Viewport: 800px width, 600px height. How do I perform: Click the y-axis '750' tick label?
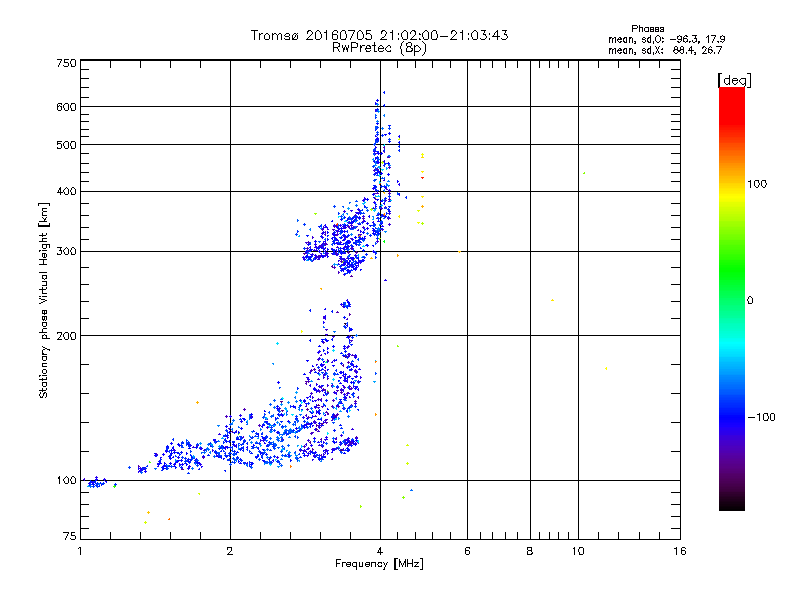pos(66,63)
